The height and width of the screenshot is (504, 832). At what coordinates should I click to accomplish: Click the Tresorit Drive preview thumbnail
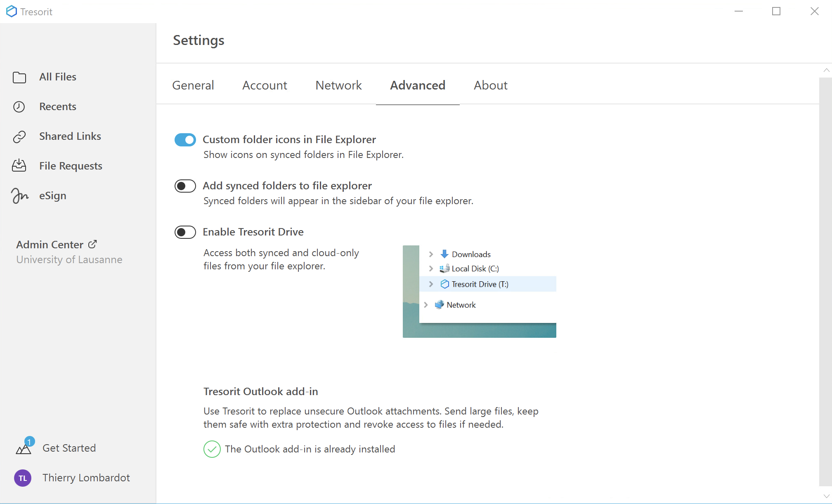click(479, 292)
